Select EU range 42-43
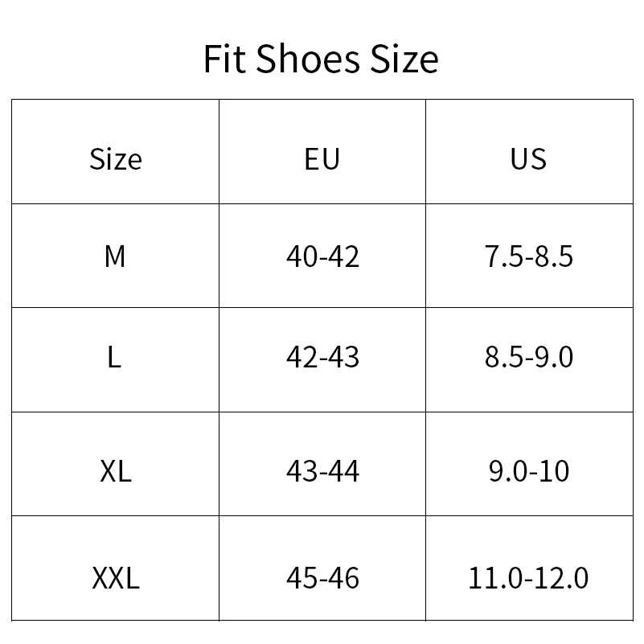Viewport: 644px width, 644px height. point(322,356)
